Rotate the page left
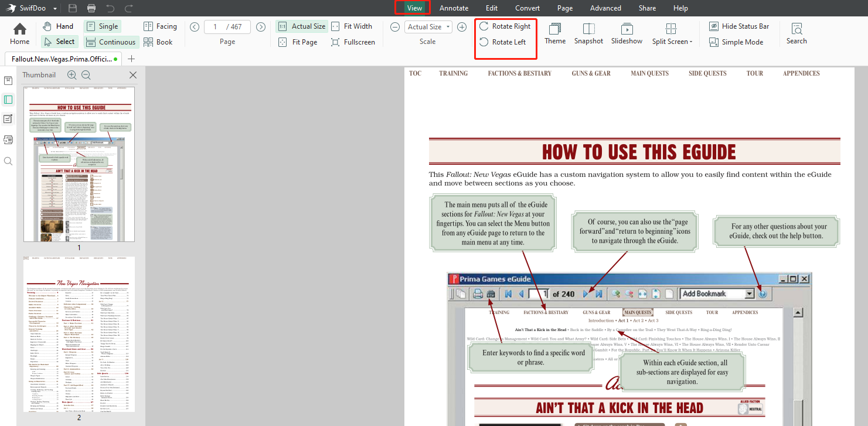 pos(503,42)
